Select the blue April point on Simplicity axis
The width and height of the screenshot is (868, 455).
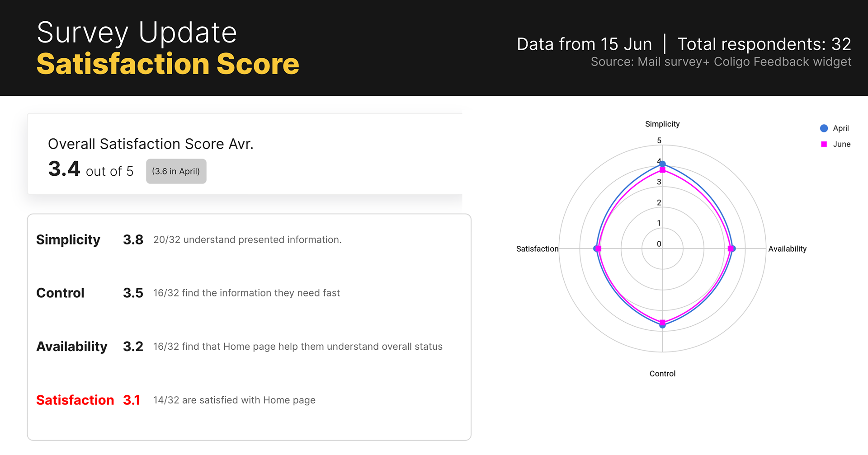(662, 164)
